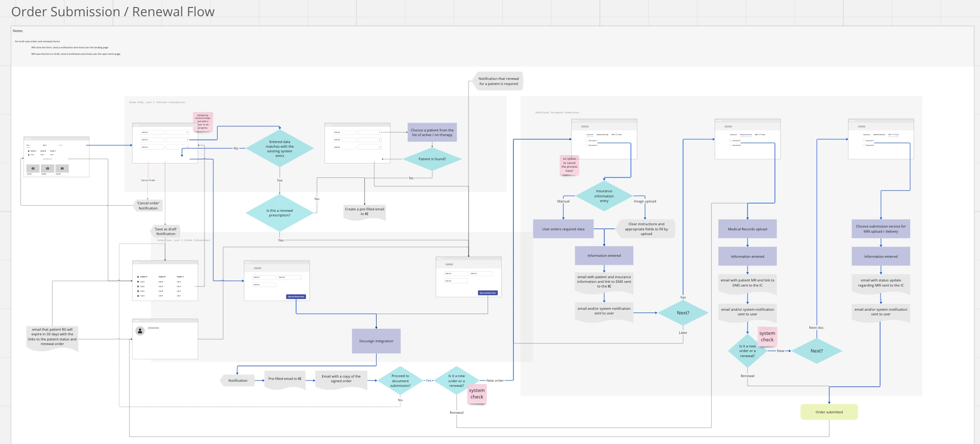
Task: Click the insurance information and DMS link email shape
Action: tap(604, 282)
